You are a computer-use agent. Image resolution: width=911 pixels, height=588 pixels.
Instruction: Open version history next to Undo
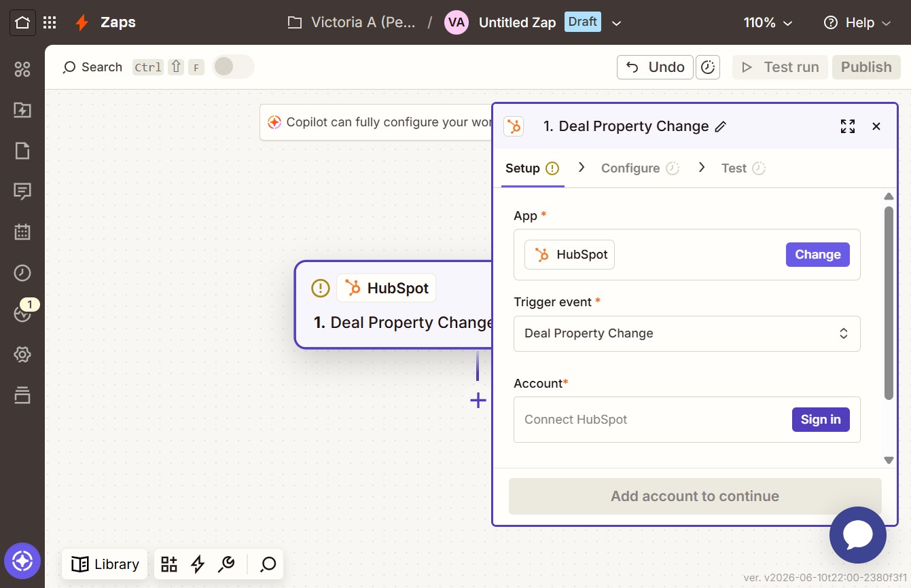point(708,67)
